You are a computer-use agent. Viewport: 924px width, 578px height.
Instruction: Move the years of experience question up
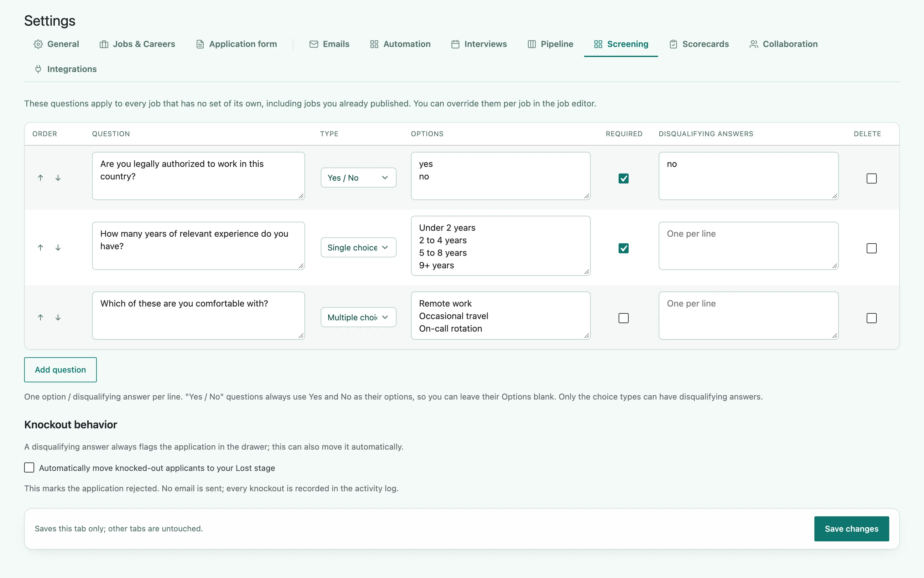point(40,248)
